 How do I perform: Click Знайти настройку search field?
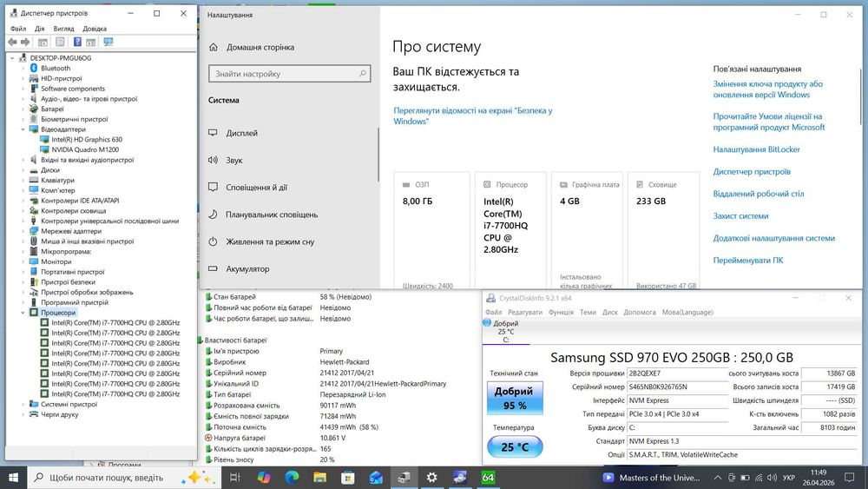click(290, 74)
